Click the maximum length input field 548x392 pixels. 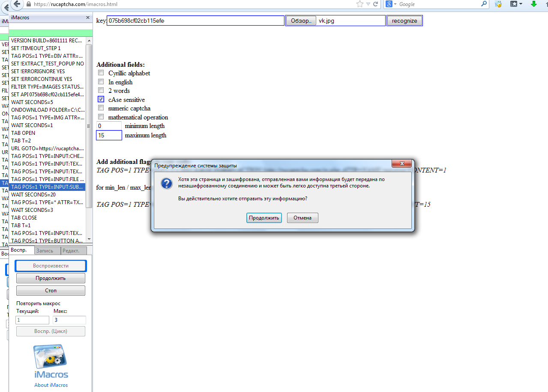coord(109,135)
